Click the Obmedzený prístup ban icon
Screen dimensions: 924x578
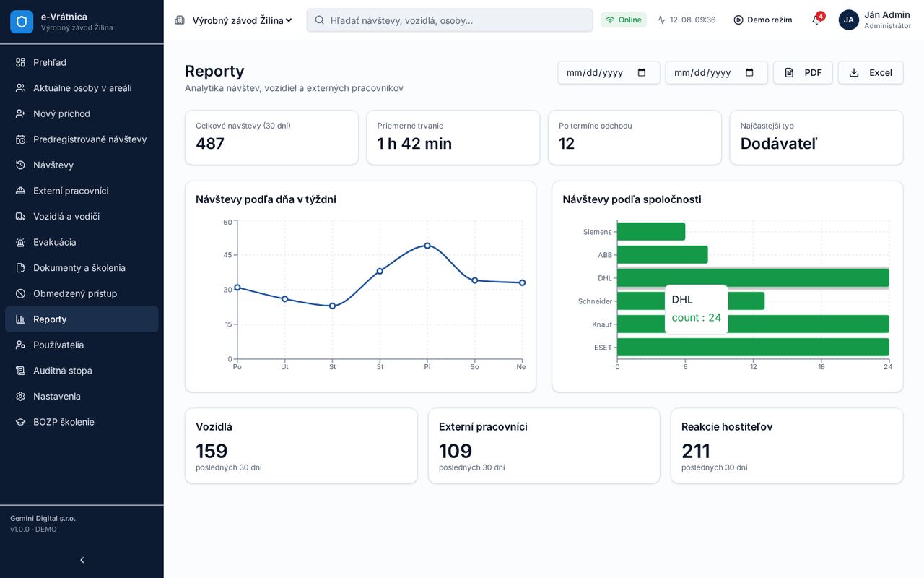point(20,293)
